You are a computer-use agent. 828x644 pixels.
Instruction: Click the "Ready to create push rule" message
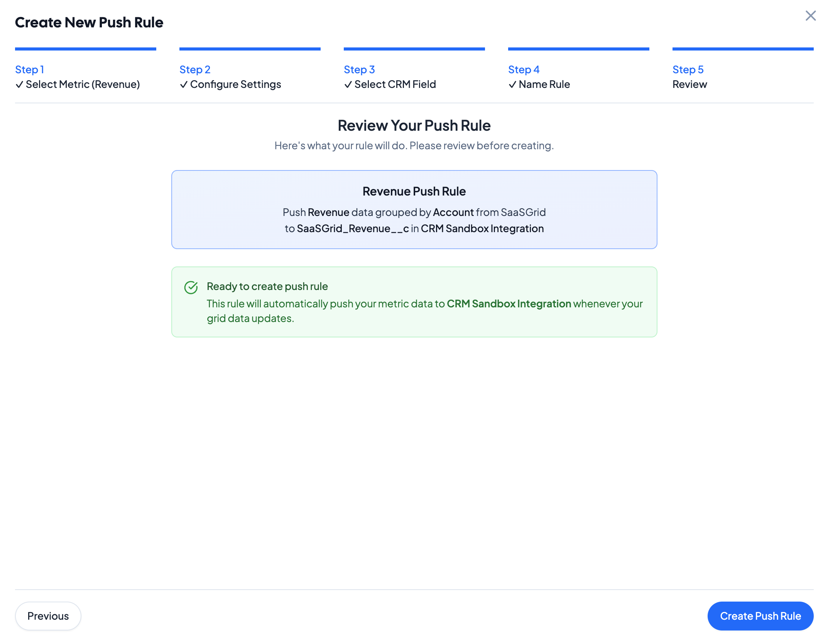pos(267,286)
